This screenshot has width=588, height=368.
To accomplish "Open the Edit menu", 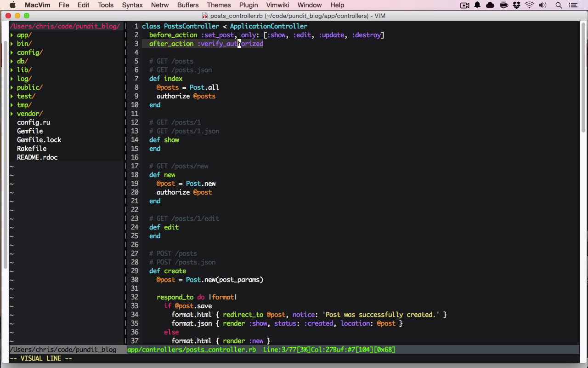I will point(83,5).
